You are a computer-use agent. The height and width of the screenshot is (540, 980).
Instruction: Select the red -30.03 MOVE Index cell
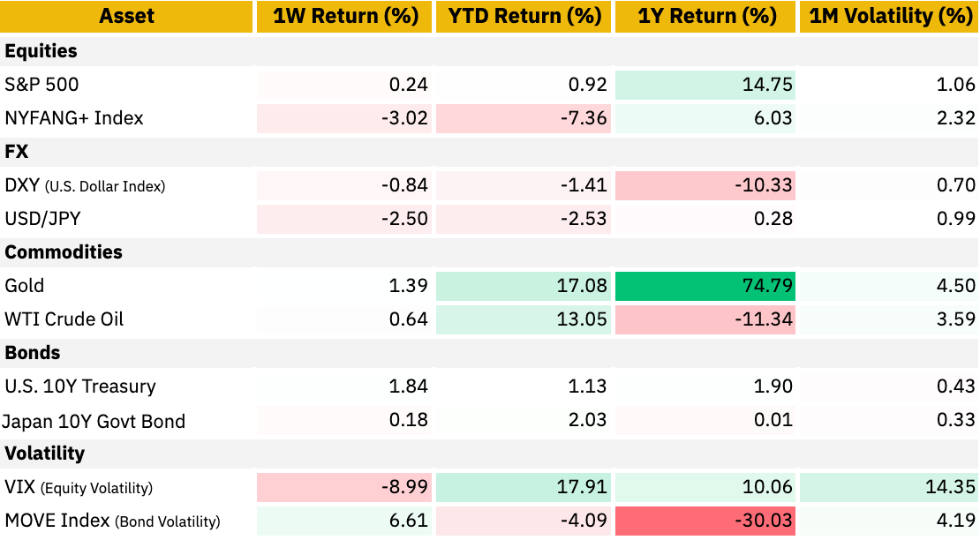tap(705, 521)
